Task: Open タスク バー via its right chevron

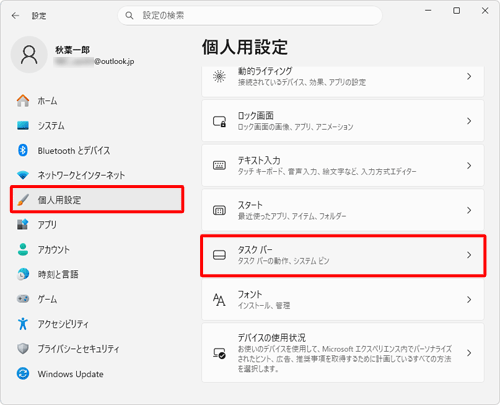Action: (x=469, y=255)
